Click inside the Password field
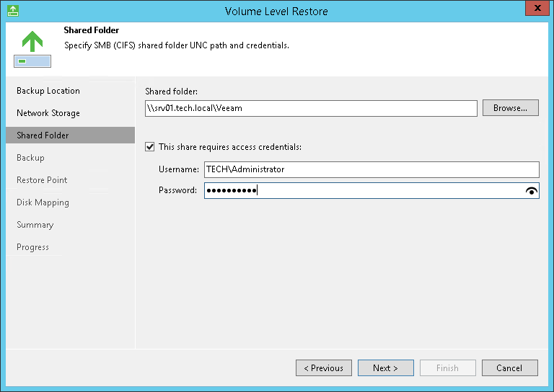Screen dimensions: 554x392 tap(361, 191)
